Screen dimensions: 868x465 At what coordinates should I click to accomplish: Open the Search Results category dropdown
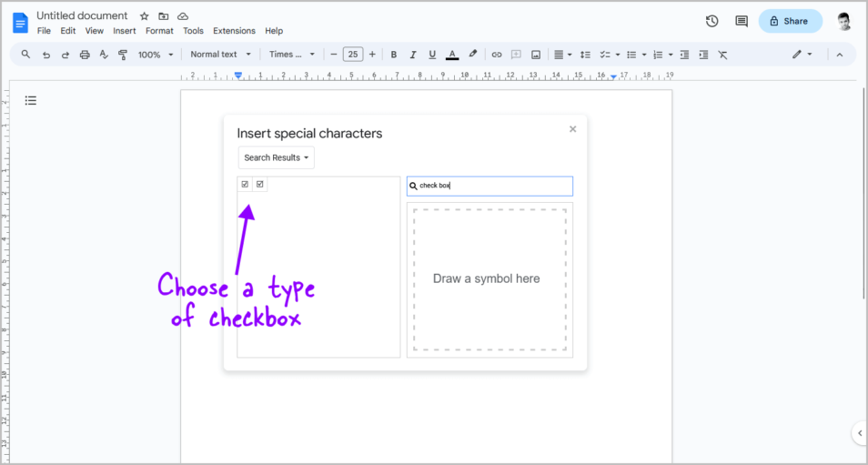(277, 157)
